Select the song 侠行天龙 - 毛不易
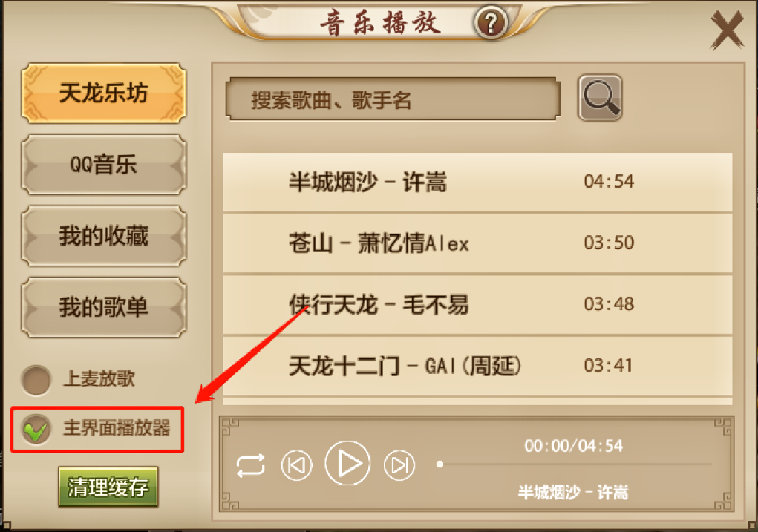The height and width of the screenshot is (532, 758). (x=477, y=304)
